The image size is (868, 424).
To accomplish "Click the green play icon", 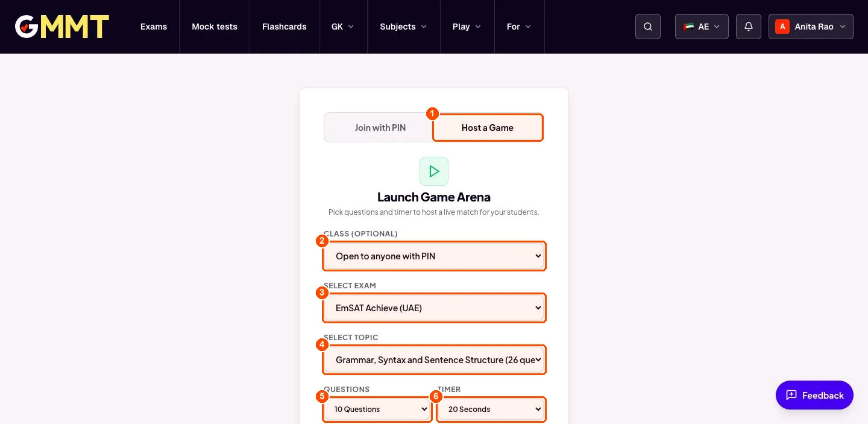I will point(434,171).
